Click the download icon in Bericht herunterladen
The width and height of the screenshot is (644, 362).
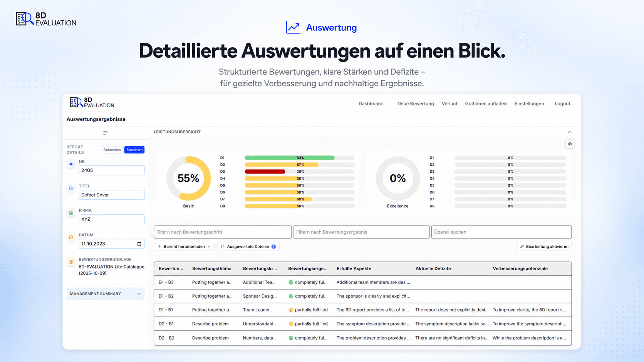click(x=159, y=247)
